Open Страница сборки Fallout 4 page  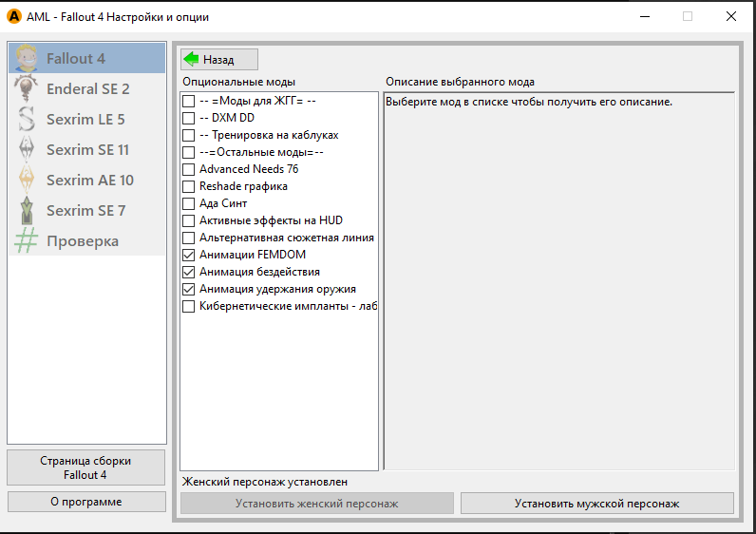pyautogui.click(x=85, y=467)
